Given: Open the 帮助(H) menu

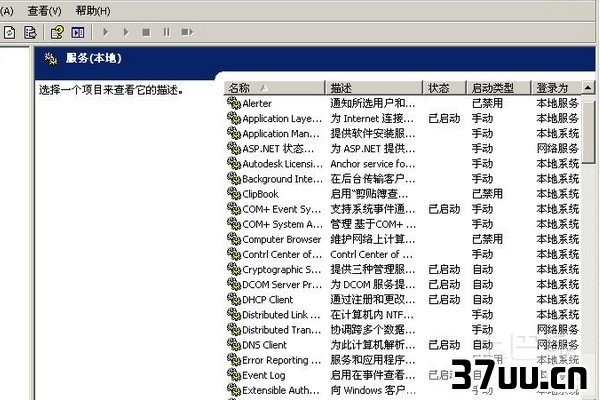Looking at the screenshot, I should click(93, 11).
